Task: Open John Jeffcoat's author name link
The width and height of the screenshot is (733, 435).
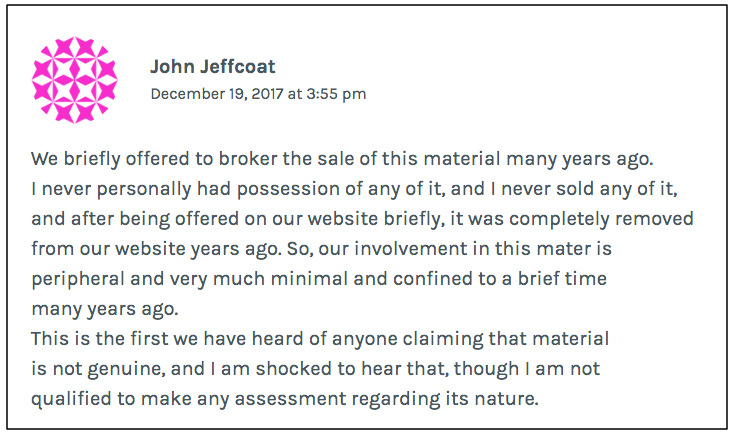Action: 213,67
